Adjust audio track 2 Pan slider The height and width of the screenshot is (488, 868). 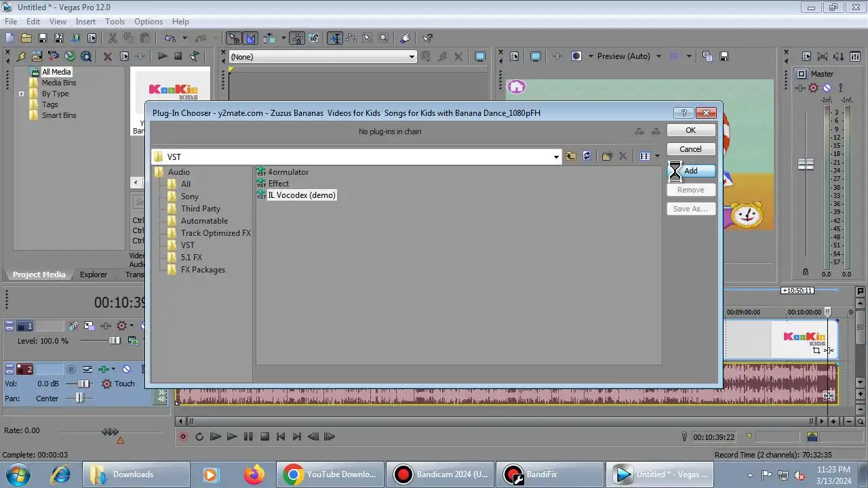pyautogui.click(x=79, y=399)
